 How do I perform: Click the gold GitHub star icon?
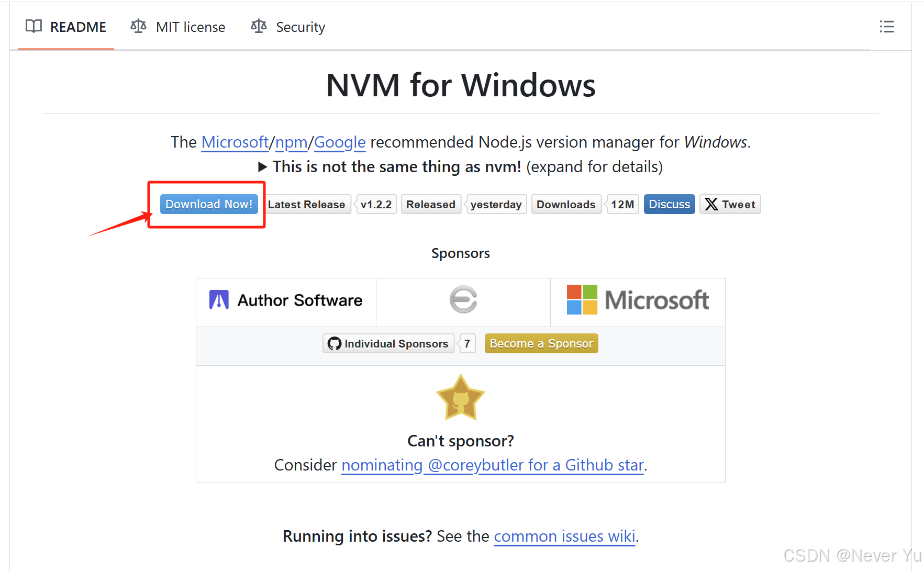461,398
